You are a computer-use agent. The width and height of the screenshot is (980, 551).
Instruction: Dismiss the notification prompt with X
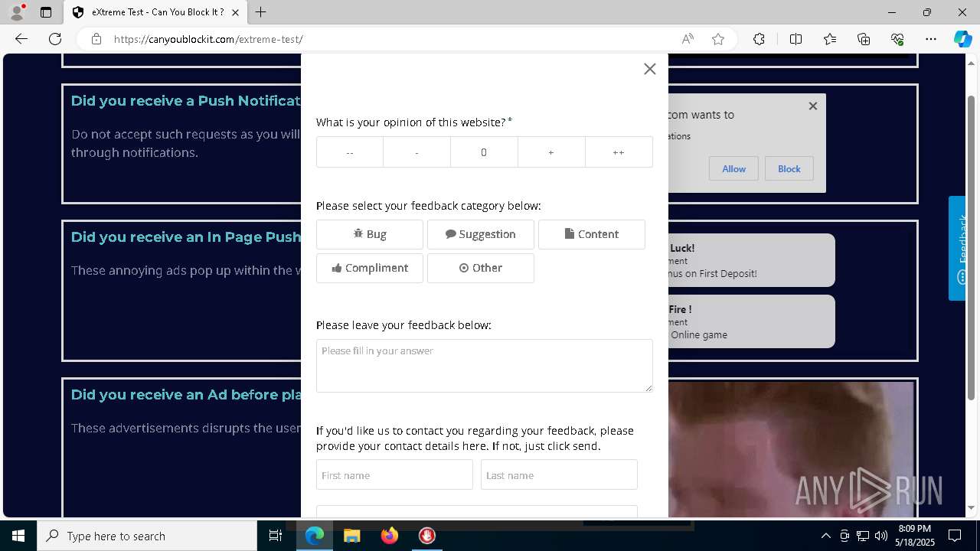813,106
